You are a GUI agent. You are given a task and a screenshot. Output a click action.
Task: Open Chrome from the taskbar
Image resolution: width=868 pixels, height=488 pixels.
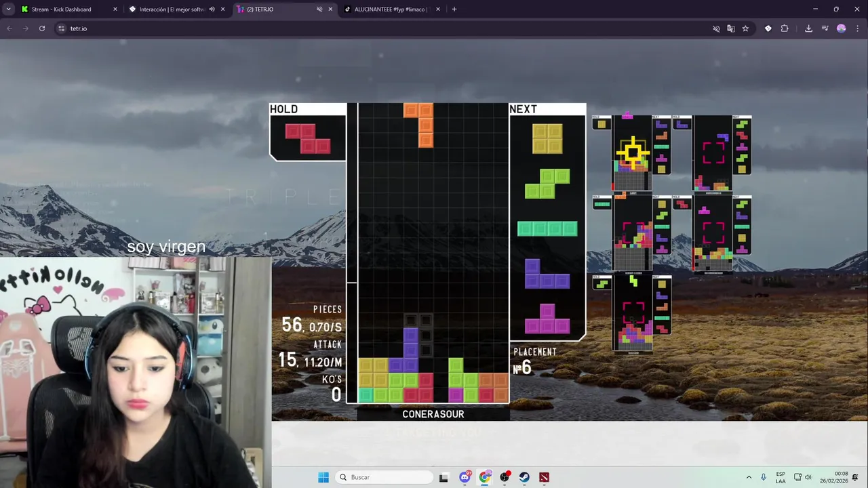[484, 477]
